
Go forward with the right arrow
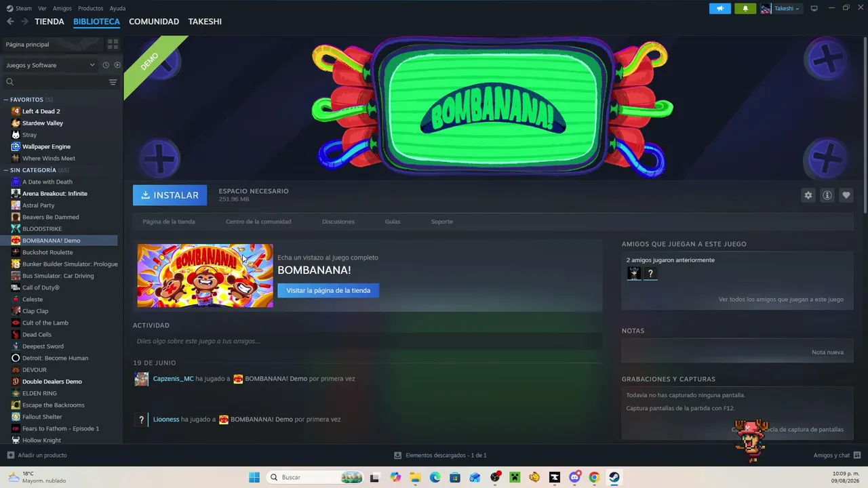24,22
